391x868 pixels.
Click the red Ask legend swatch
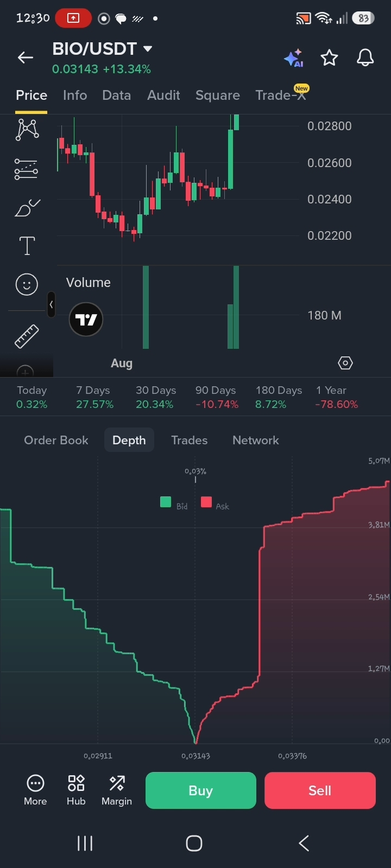[x=206, y=502]
